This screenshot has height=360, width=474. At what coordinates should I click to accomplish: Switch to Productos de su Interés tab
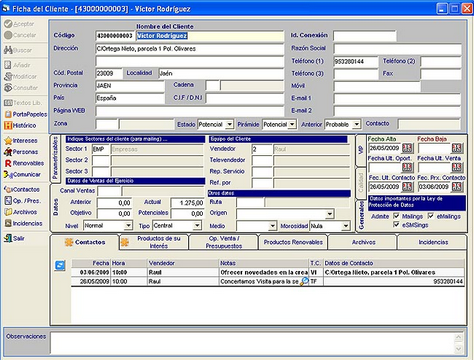pos(154,242)
